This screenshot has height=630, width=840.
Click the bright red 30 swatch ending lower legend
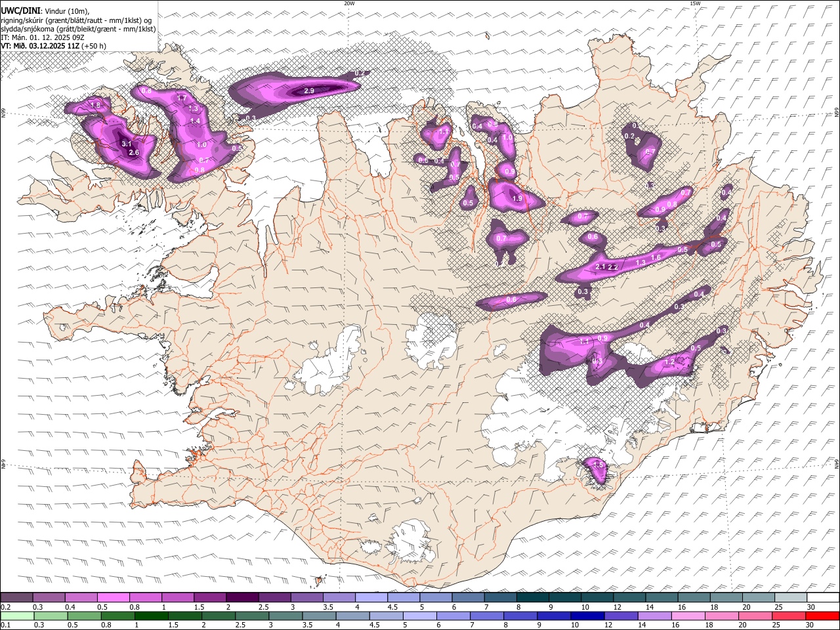pyautogui.click(x=822, y=616)
